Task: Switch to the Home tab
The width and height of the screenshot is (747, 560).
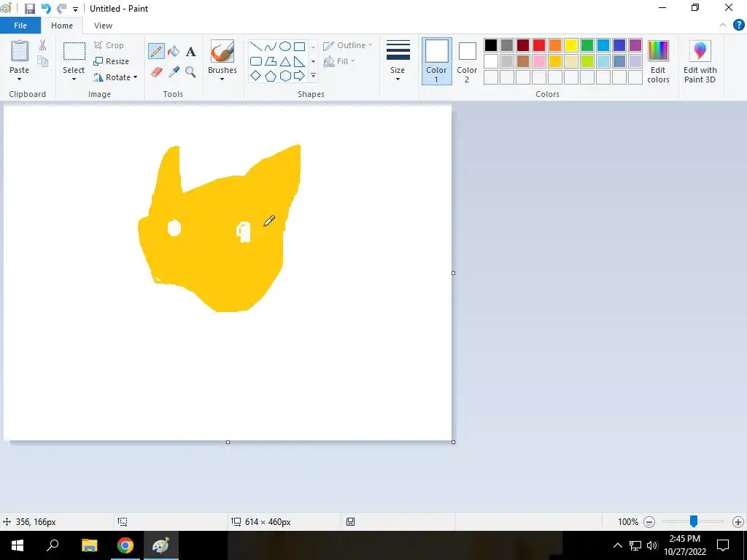Action: [x=62, y=26]
